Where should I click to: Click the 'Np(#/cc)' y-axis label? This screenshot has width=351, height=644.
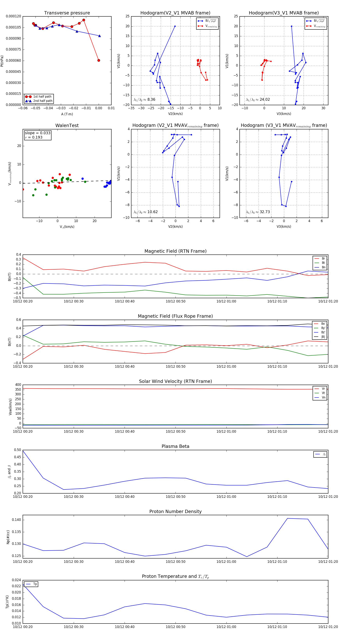click(x=8, y=537)
